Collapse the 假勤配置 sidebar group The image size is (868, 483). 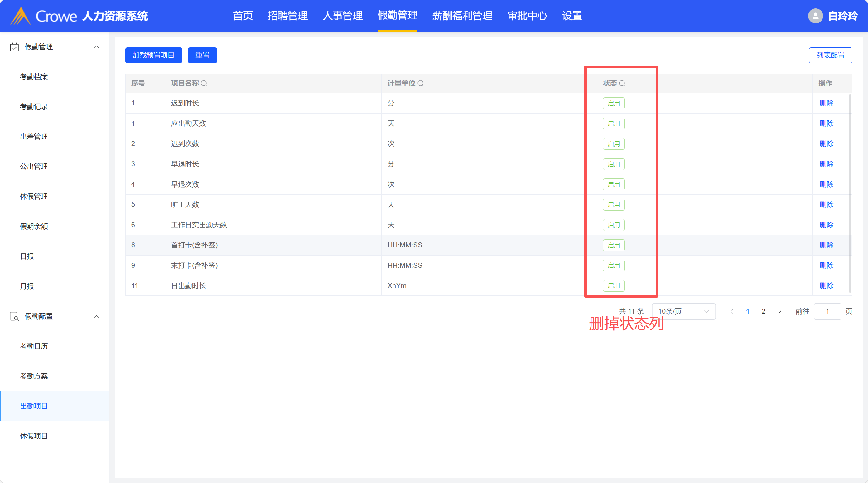pos(96,316)
